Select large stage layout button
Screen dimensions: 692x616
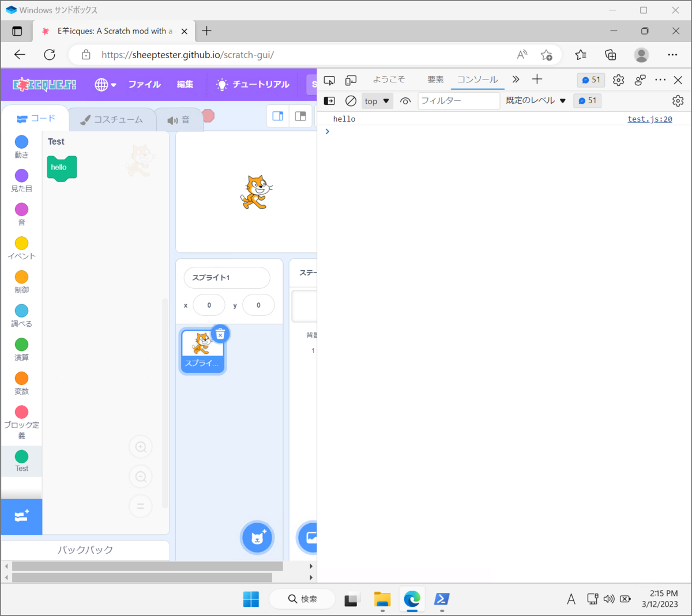point(300,116)
